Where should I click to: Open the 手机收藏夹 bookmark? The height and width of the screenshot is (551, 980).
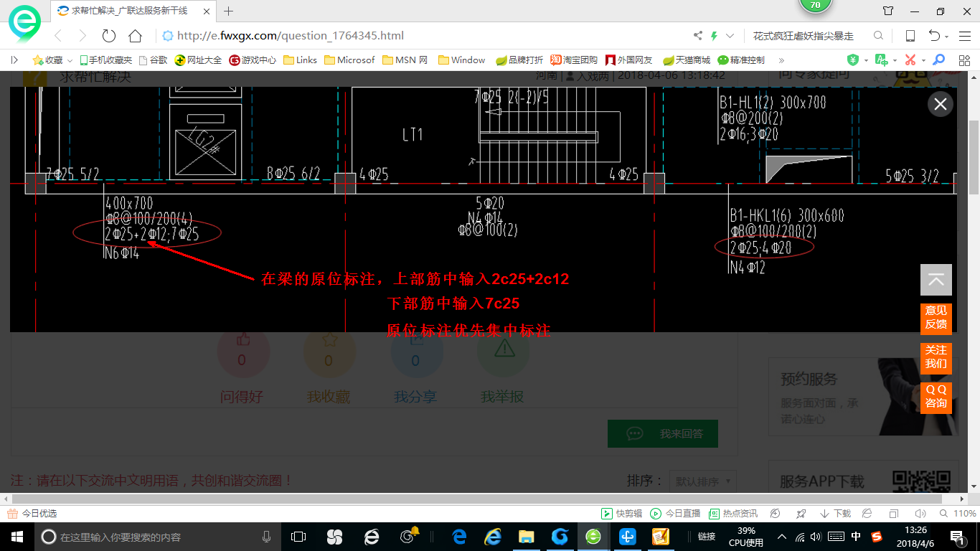tap(105, 60)
